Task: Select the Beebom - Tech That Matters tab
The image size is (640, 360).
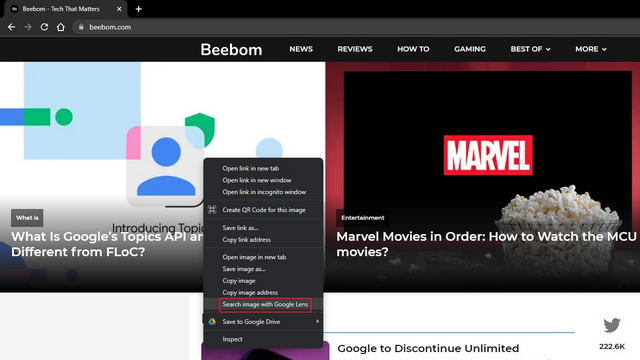Action: 65,9
